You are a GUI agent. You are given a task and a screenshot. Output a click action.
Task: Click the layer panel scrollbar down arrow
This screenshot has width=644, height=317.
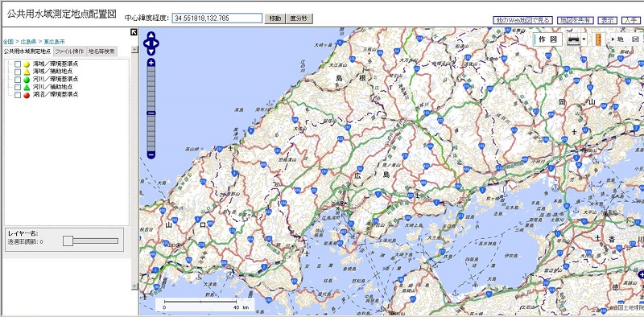click(134, 286)
